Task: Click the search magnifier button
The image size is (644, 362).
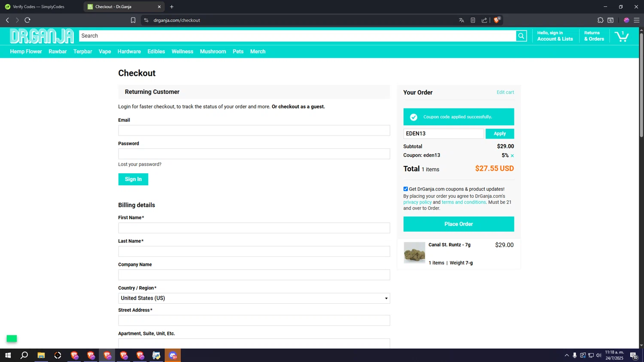Action: point(521,36)
